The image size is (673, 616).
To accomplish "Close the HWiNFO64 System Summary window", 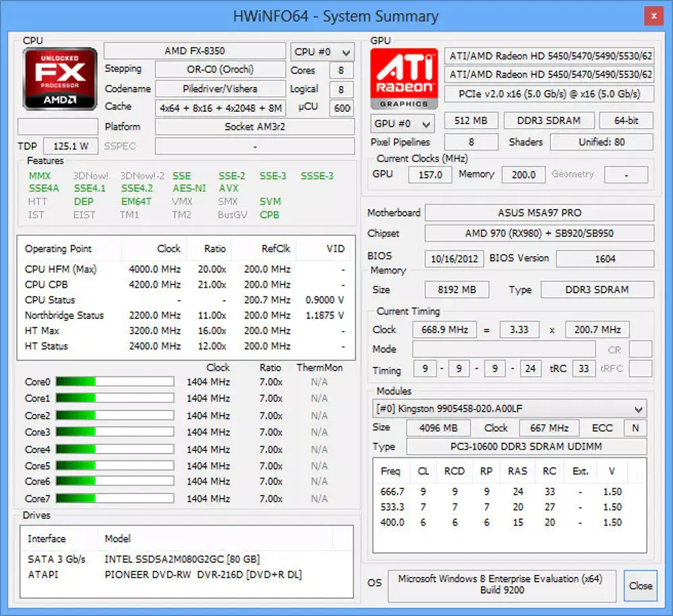I will click(653, 16).
